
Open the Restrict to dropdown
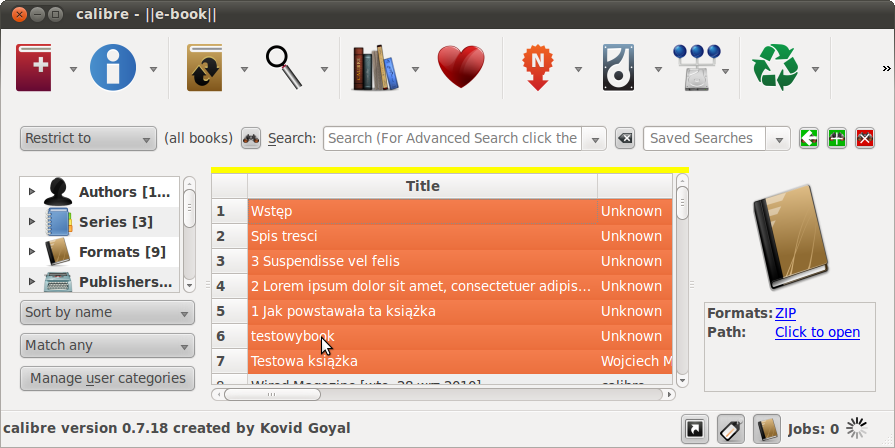pos(88,139)
